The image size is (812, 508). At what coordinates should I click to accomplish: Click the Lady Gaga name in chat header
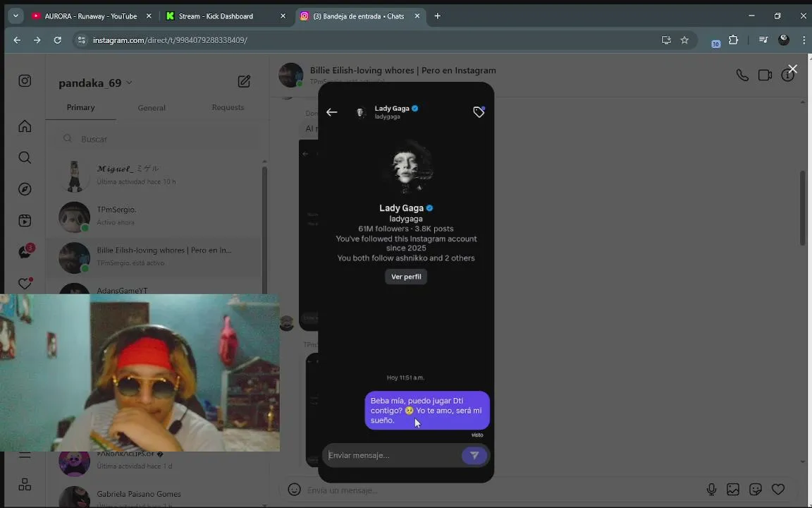392,109
